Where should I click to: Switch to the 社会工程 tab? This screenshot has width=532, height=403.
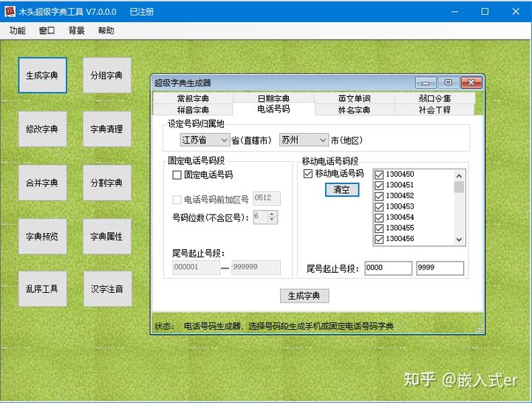coord(434,110)
